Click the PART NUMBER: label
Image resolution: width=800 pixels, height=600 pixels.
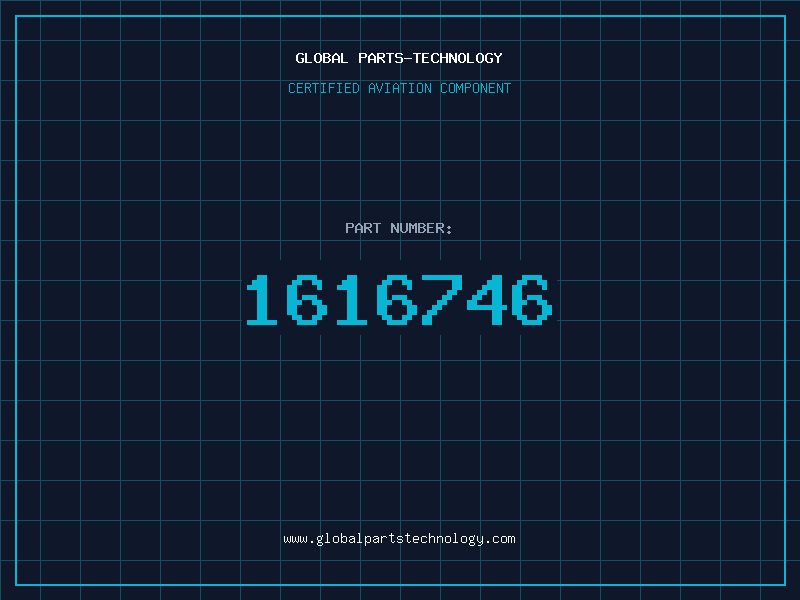(399, 228)
